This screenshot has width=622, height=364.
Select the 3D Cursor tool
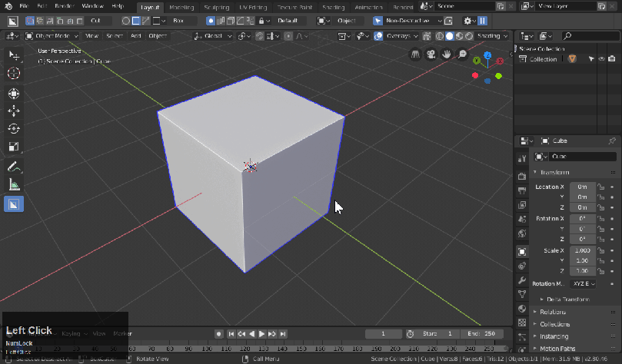click(14, 73)
